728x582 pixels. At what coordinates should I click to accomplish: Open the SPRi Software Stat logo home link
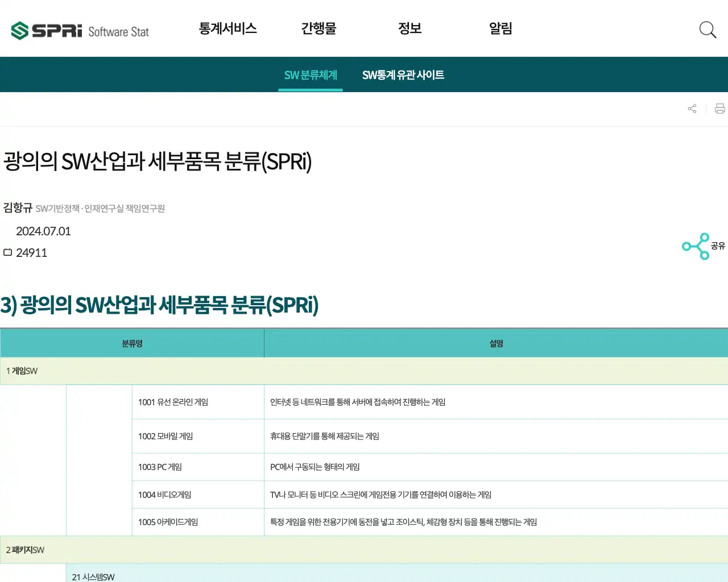(80, 31)
